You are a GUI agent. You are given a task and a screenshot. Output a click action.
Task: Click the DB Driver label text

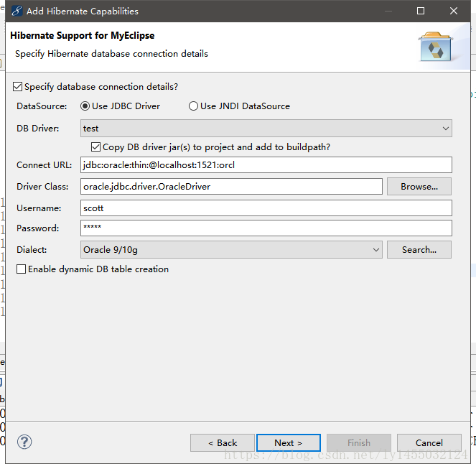click(38, 129)
